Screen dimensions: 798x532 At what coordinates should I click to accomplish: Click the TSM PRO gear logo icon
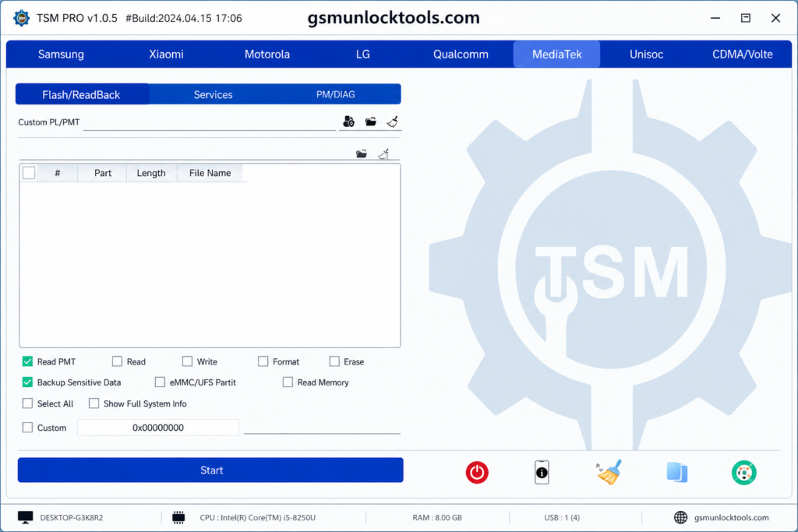[21, 19]
